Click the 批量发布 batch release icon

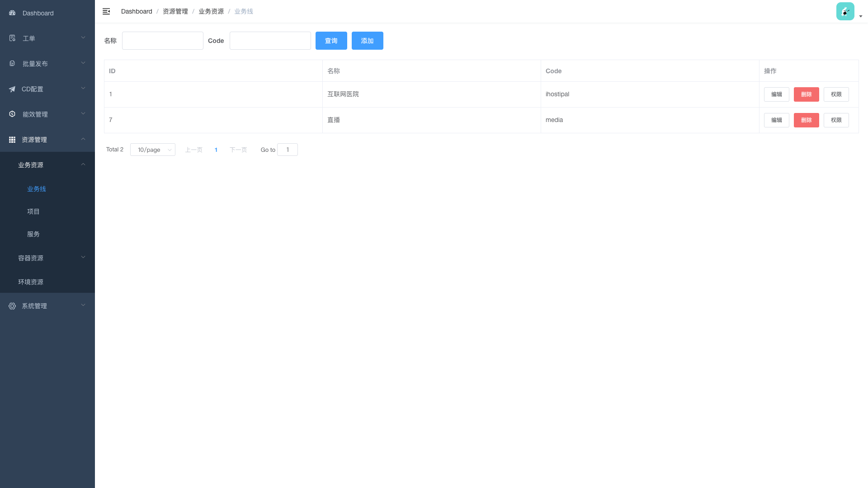(x=12, y=64)
